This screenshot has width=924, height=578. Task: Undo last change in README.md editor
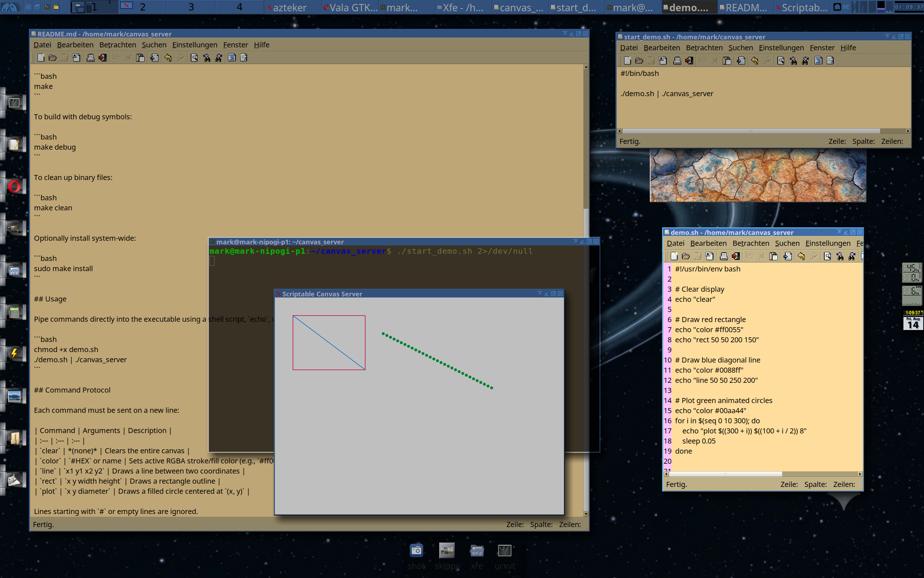pos(168,58)
